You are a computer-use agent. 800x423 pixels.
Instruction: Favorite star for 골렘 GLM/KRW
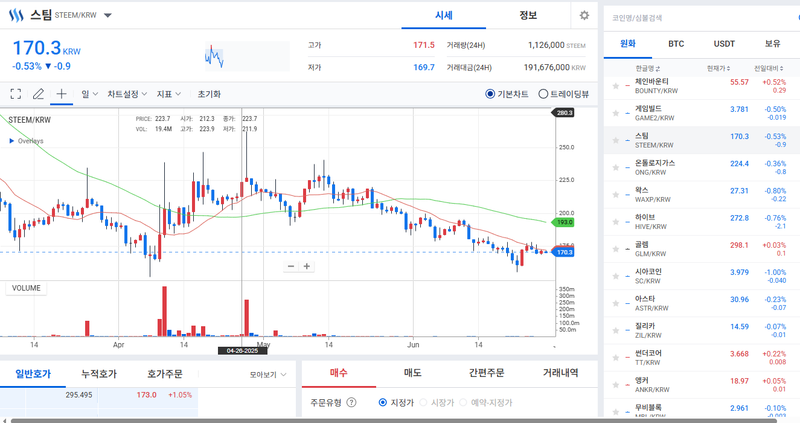tap(616, 249)
